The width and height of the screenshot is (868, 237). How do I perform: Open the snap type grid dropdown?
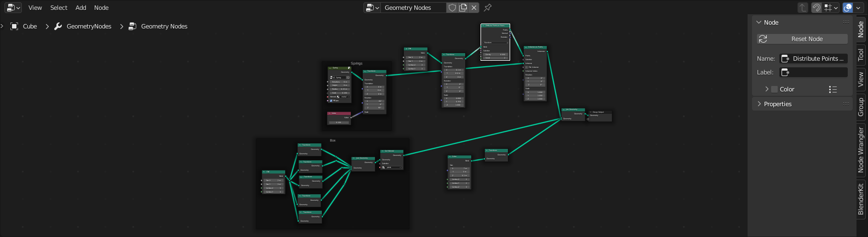pos(831,8)
